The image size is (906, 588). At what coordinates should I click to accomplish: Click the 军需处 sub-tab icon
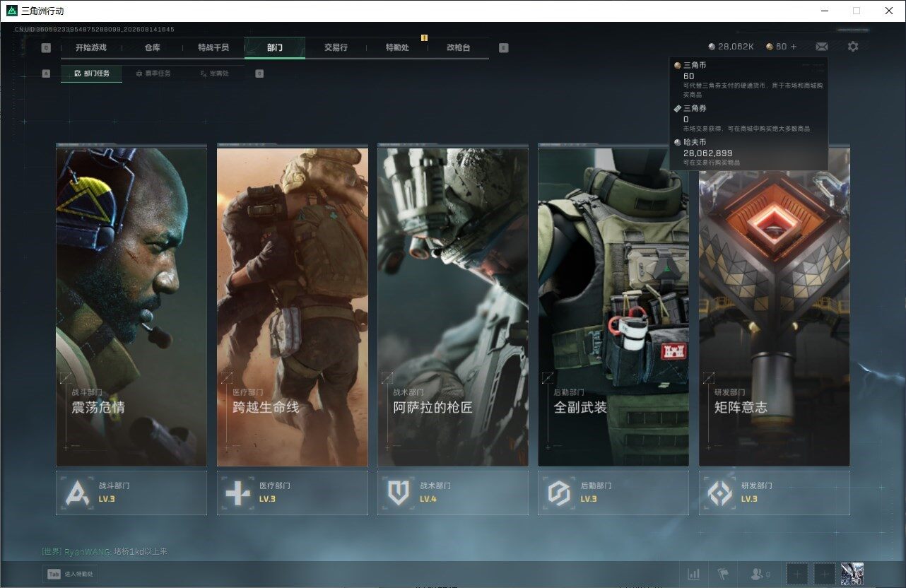point(204,73)
